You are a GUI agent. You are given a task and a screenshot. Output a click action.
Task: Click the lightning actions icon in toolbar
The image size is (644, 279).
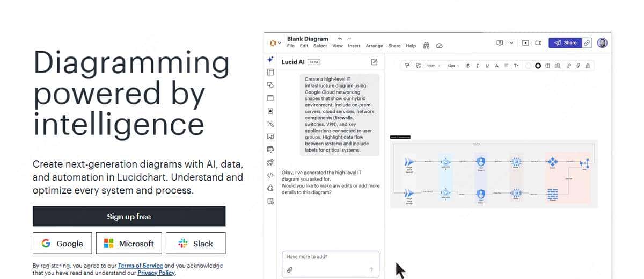tap(578, 66)
